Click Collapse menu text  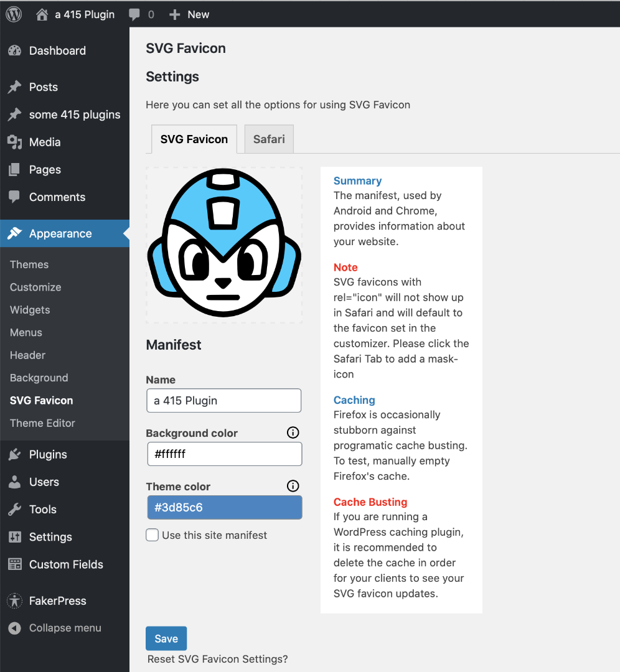(65, 628)
